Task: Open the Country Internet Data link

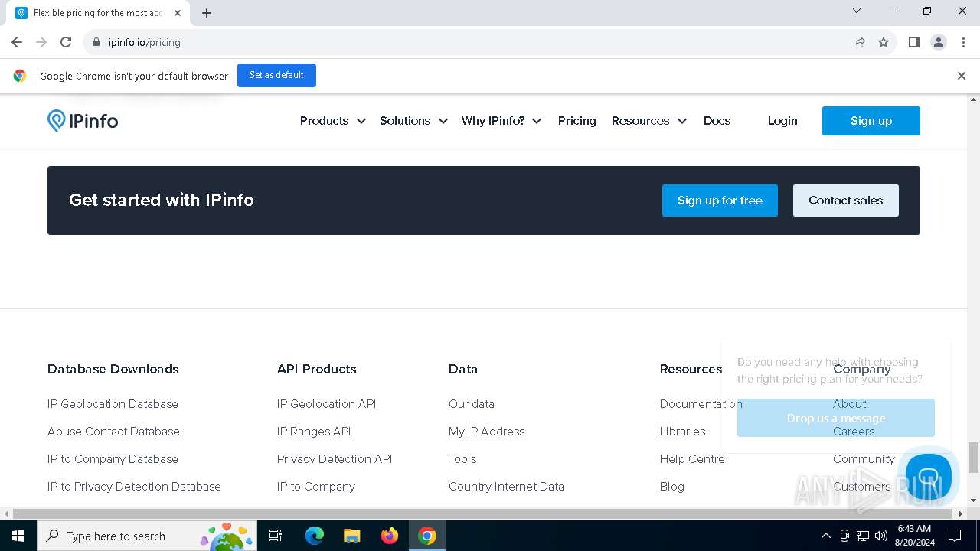Action: click(506, 487)
